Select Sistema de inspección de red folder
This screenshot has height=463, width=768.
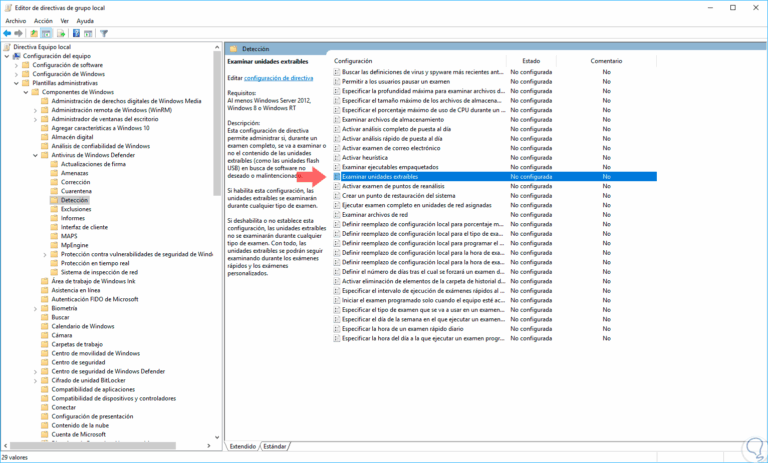pos(99,272)
